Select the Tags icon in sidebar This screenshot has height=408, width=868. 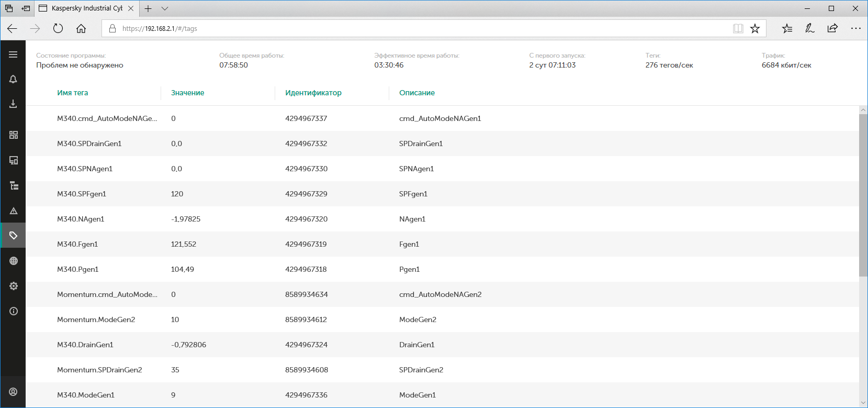(14, 236)
